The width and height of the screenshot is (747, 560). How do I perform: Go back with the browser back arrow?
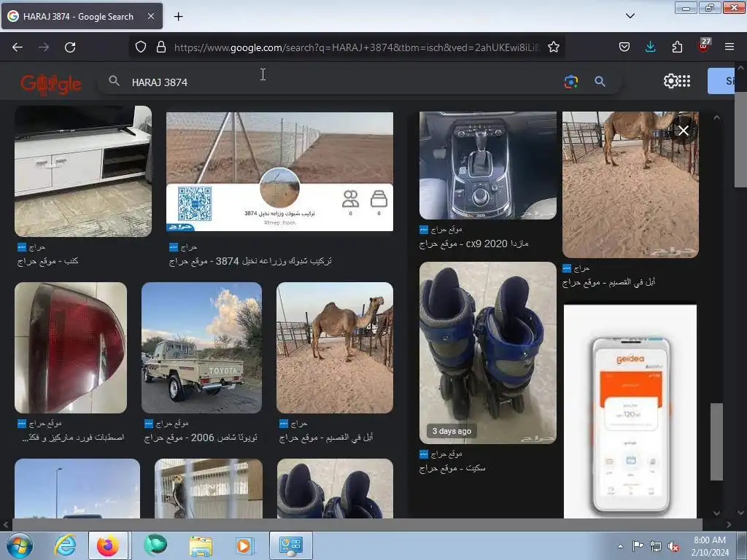tap(18, 47)
